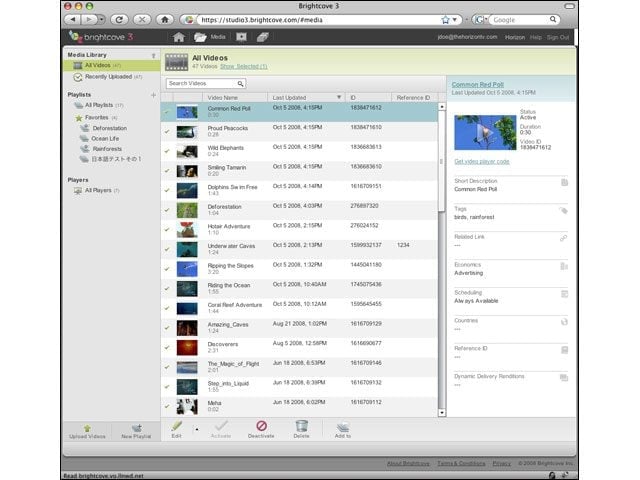Click the search magnifier in Search Videos
This screenshot has height=480, width=640.
[240, 84]
